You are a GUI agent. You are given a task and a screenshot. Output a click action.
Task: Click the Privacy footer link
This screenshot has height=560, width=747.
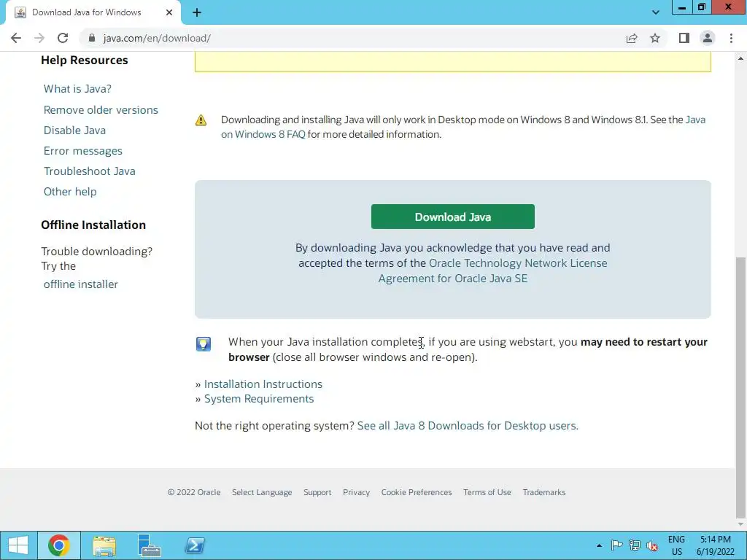coord(356,492)
